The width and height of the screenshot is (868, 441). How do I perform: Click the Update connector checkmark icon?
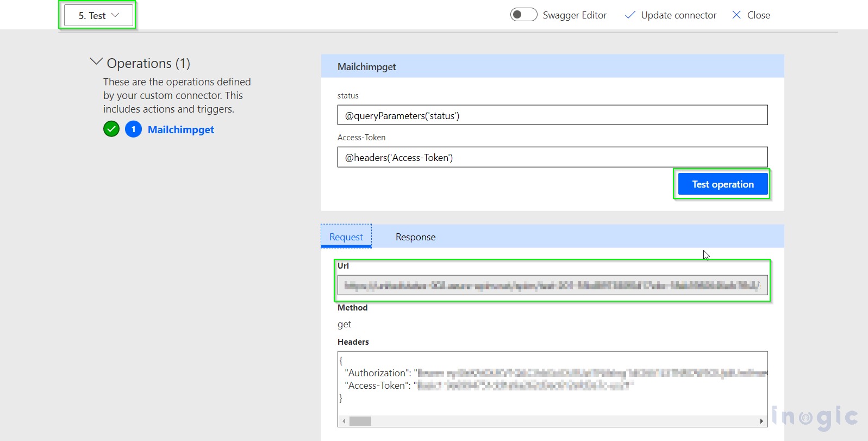pyautogui.click(x=630, y=15)
